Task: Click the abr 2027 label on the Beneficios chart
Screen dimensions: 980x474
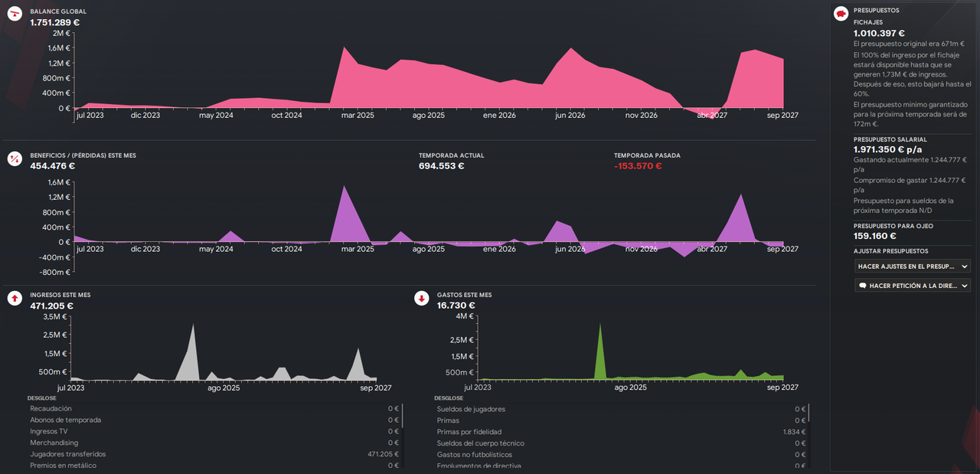Action: point(712,249)
